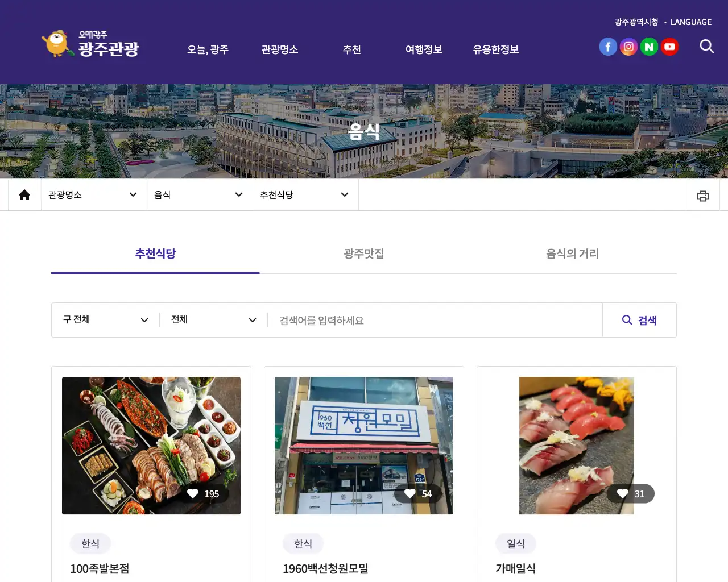Image resolution: width=728 pixels, height=582 pixels.
Task: Open the LANGUAGE link
Action: click(x=691, y=22)
